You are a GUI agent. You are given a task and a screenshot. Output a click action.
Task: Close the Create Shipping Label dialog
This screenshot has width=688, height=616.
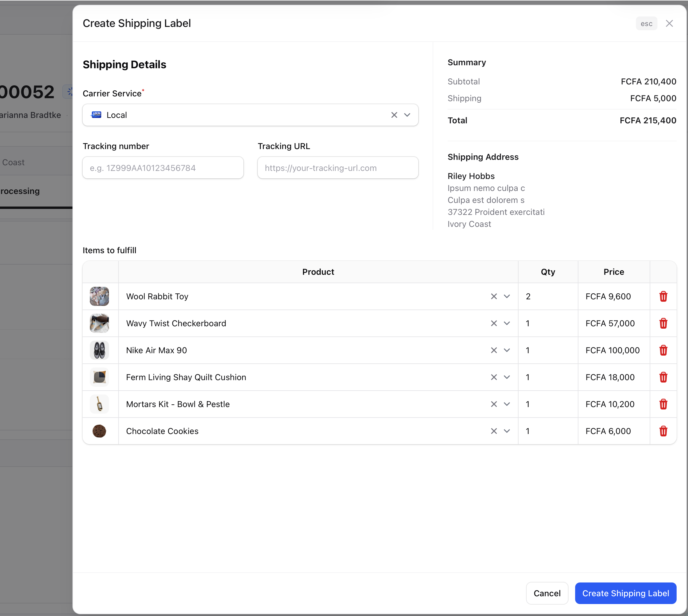(x=670, y=23)
